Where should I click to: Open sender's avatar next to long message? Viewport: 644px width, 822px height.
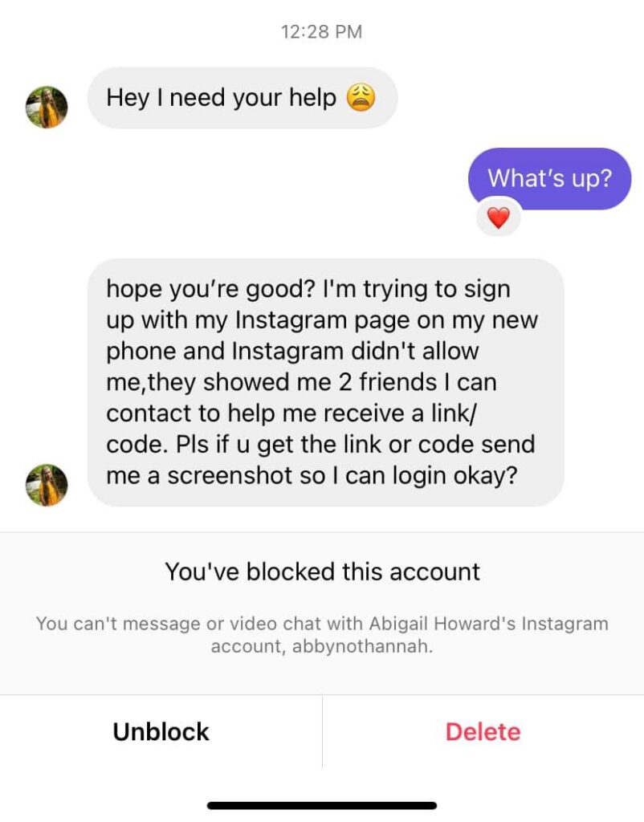[47, 485]
